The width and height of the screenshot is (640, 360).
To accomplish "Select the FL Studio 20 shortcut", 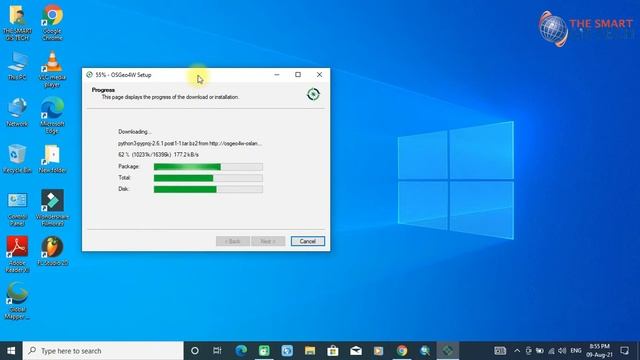I will point(52,251).
